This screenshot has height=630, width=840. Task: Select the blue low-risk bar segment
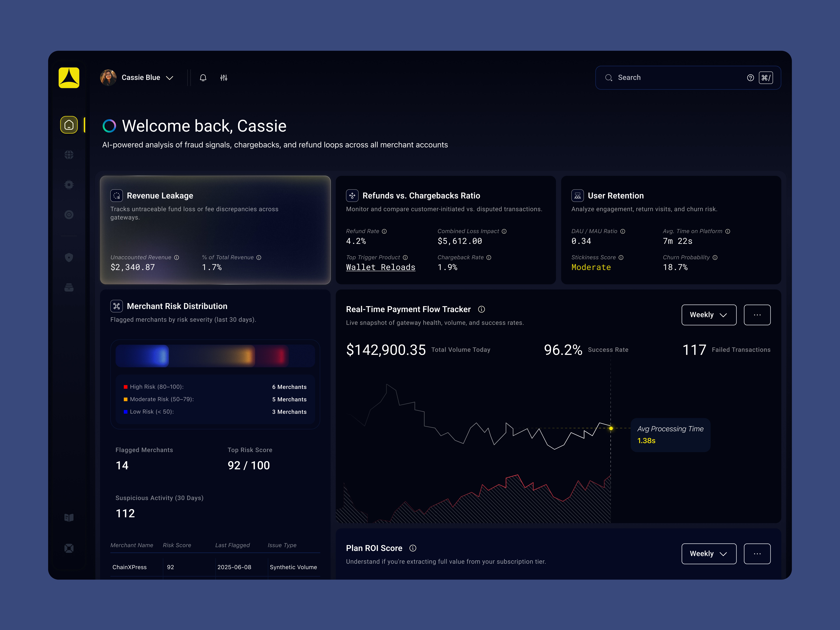tap(142, 356)
